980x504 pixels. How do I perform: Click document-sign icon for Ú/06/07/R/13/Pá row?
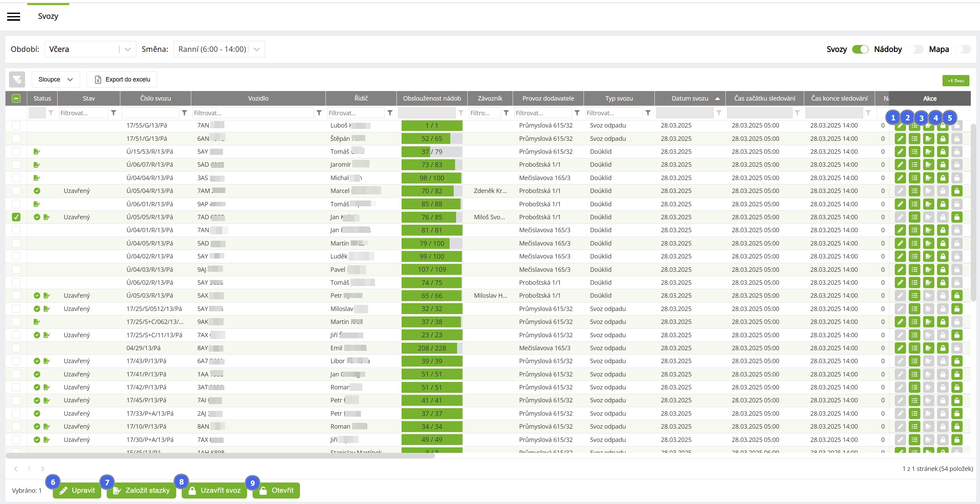928,165
